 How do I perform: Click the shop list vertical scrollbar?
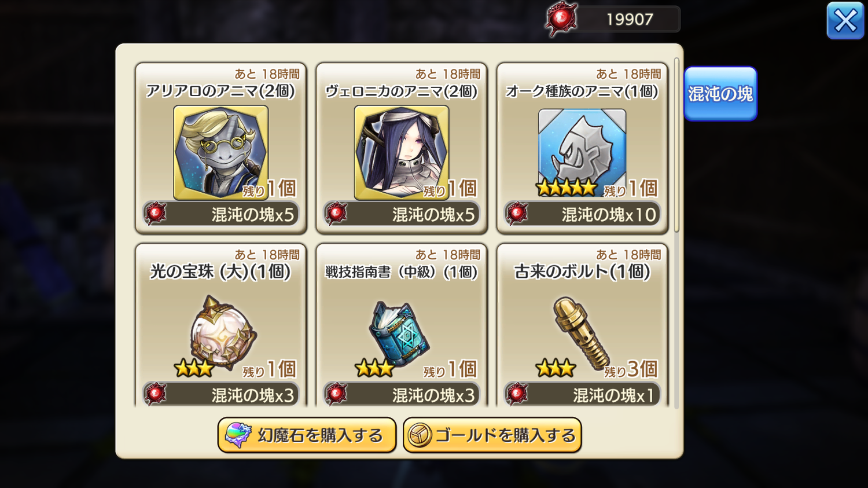(676, 145)
